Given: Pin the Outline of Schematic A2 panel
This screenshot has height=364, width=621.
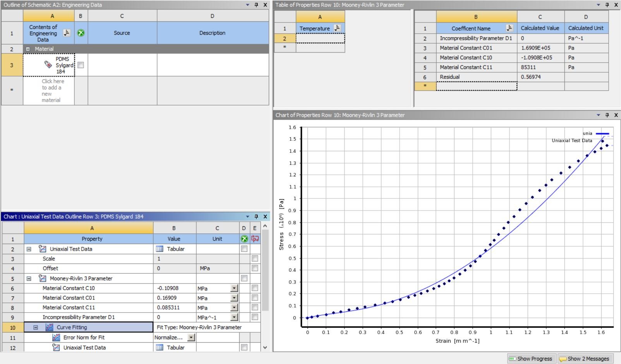Looking at the screenshot, I should pos(256,5).
